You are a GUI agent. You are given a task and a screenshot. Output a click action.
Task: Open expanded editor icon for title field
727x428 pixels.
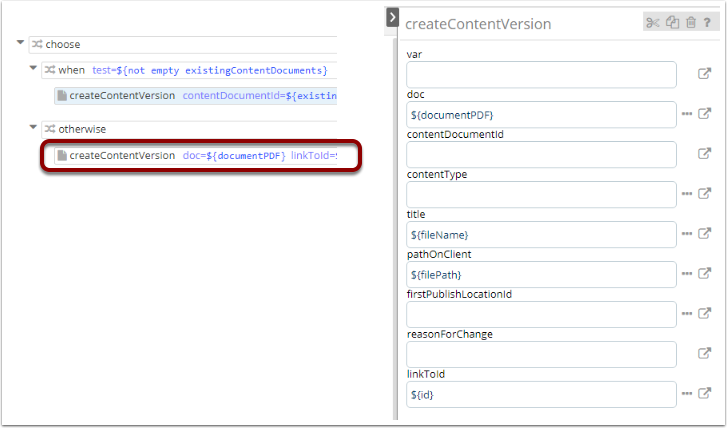[704, 234]
